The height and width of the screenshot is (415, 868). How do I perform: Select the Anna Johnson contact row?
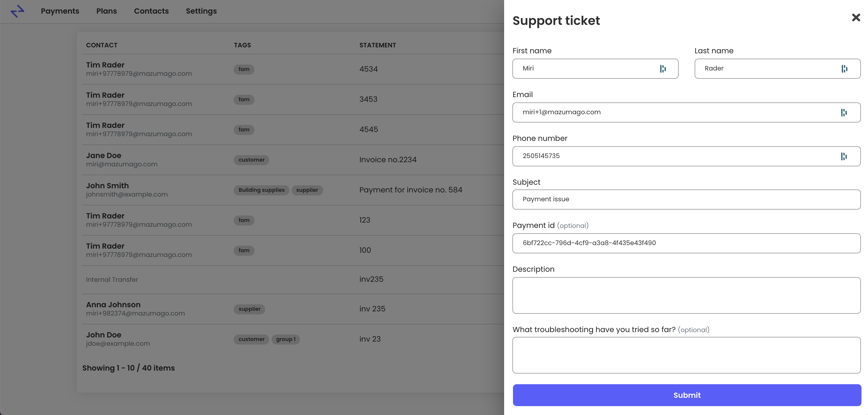[293, 309]
